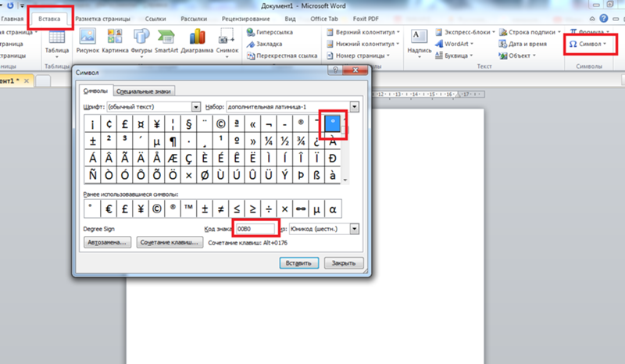Image resolution: width=625 pixels, height=364 pixels.
Task: Select the Вставка ribbon tab
Action: click(x=49, y=19)
